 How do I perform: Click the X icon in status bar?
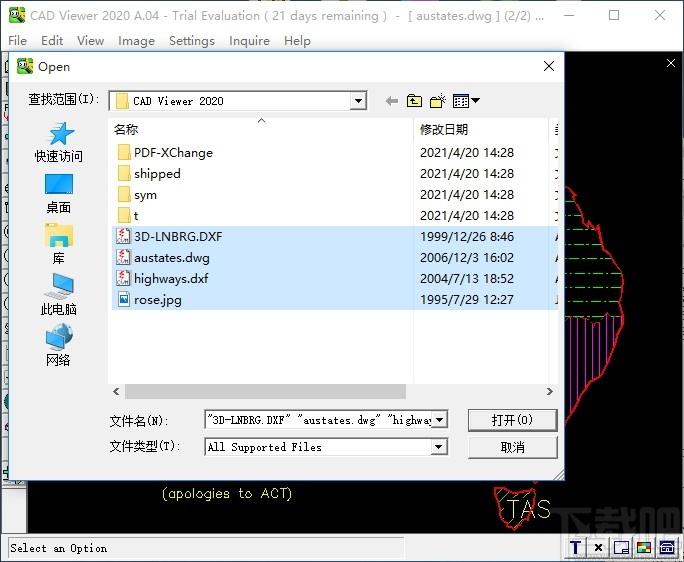pos(598,548)
